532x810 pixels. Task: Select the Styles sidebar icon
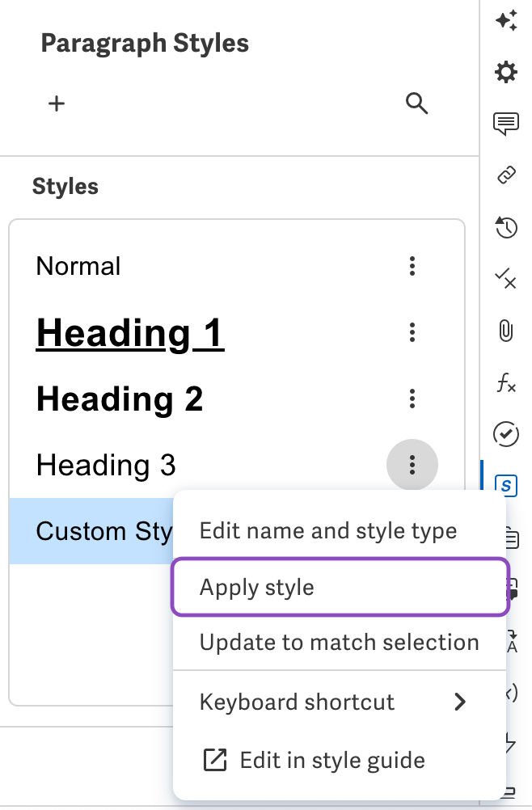click(507, 486)
